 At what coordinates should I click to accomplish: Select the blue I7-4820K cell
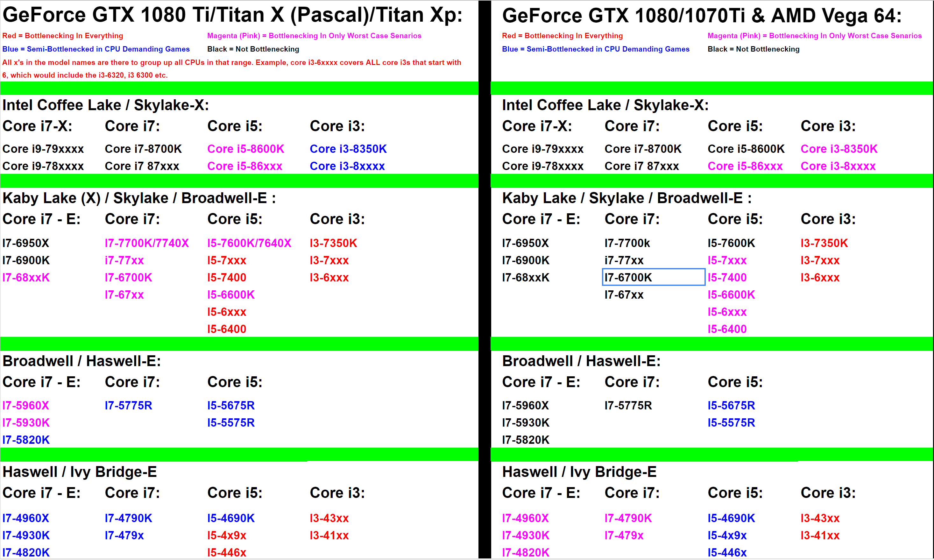coord(26,552)
